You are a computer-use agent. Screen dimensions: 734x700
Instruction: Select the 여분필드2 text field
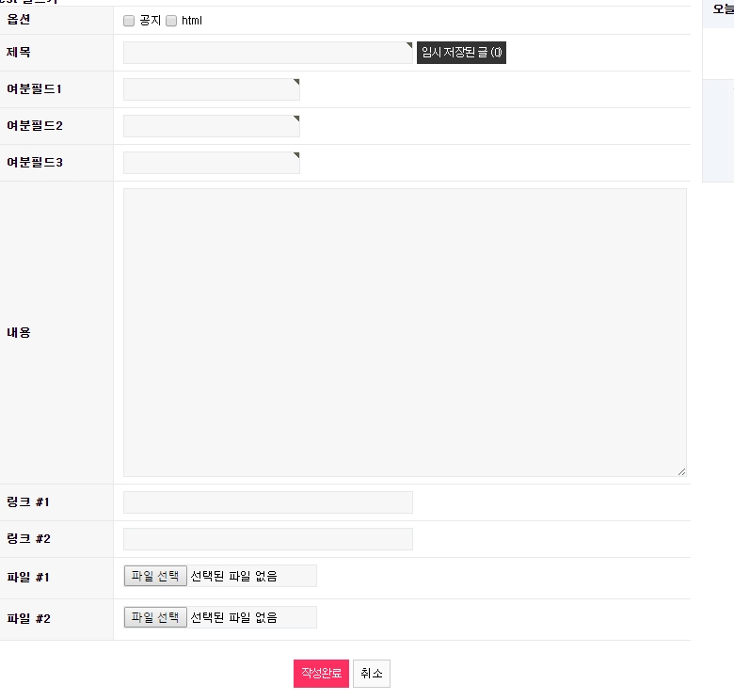coord(211,126)
